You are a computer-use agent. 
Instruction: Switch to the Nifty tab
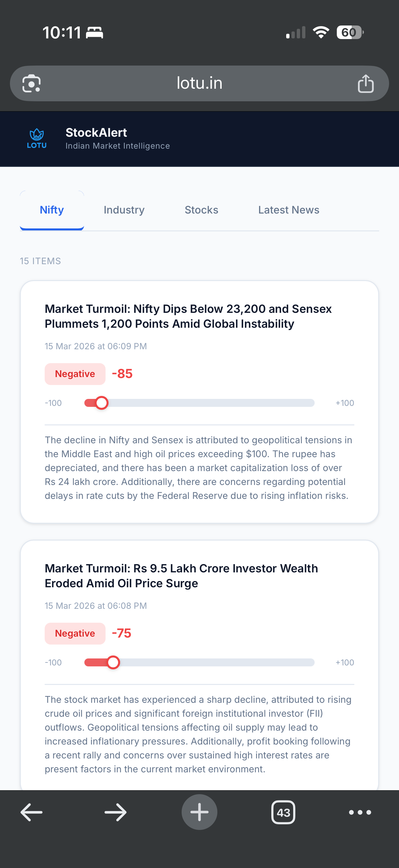pos(52,210)
